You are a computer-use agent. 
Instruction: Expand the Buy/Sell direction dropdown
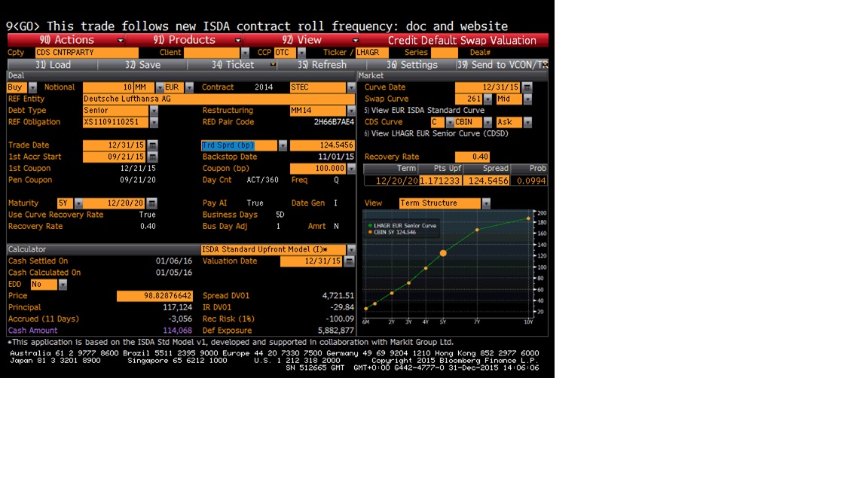[x=32, y=87]
